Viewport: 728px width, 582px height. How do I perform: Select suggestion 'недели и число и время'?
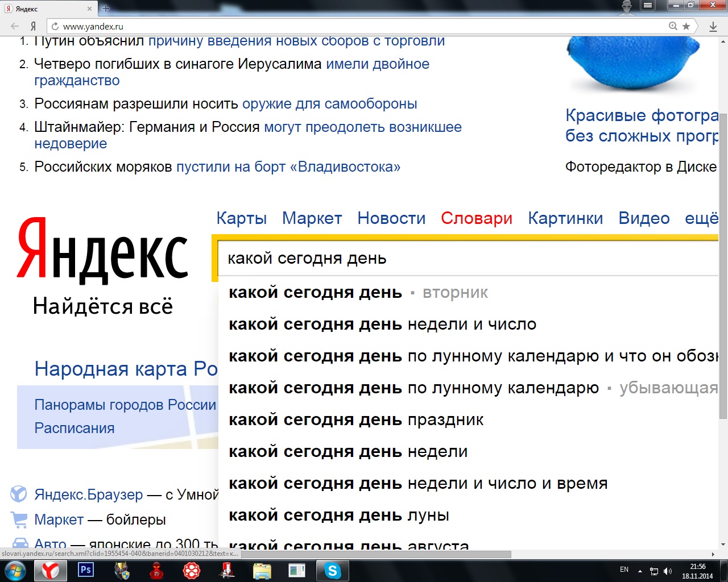coord(468,484)
